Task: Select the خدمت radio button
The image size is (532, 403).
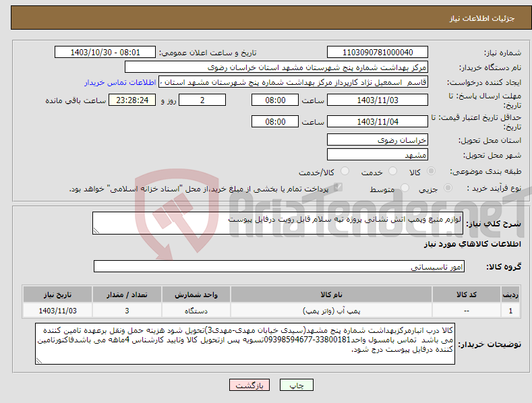Action: 392,171
